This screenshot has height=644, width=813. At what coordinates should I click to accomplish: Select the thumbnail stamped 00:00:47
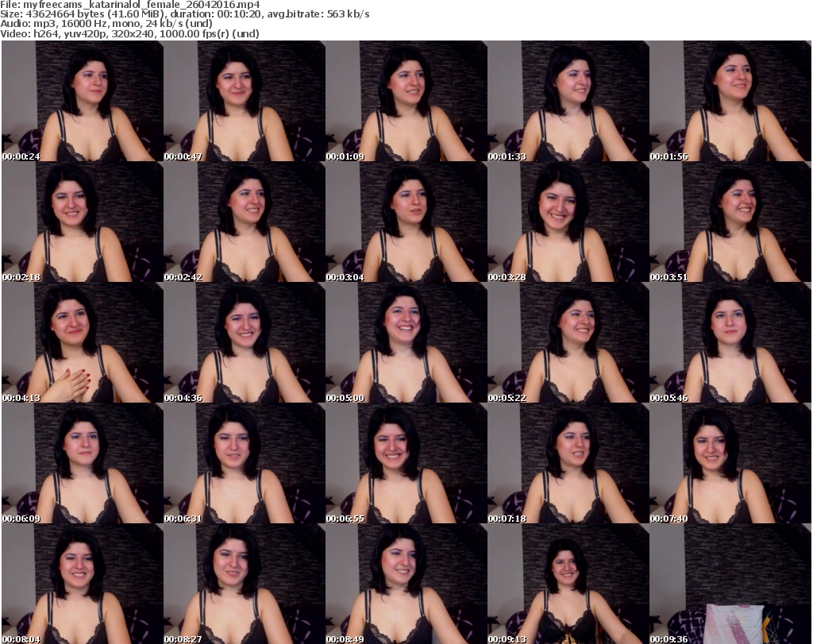tap(245, 101)
